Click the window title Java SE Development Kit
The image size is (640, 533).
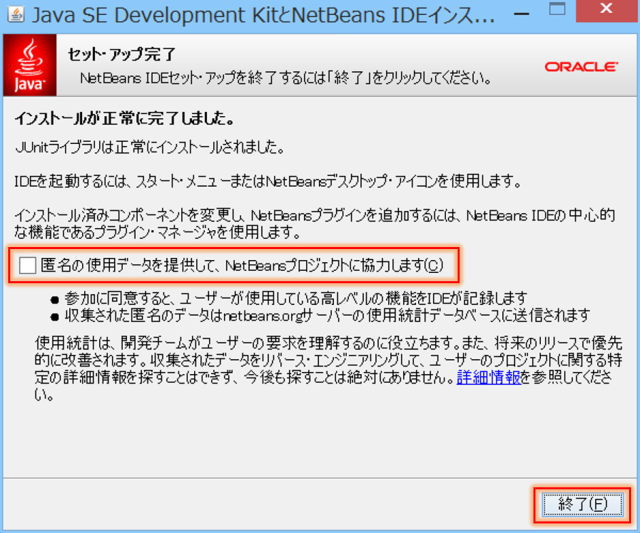coord(263,15)
